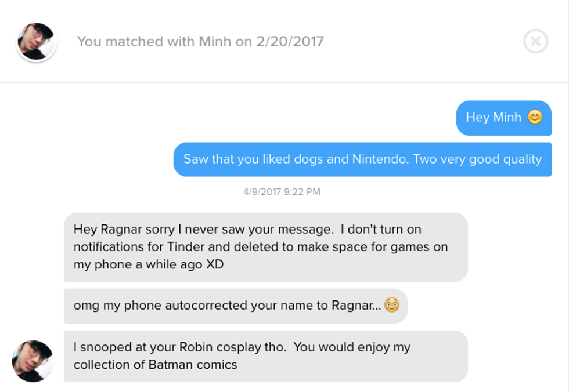The width and height of the screenshot is (569, 392).
Task: Click the match date 2/20/2017 in header
Action: click(290, 42)
